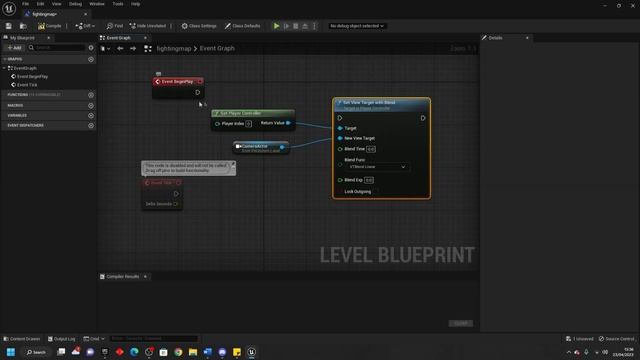640x360 pixels.
Task: Click the frame skip playback button
Action: (x=287, y=26)
